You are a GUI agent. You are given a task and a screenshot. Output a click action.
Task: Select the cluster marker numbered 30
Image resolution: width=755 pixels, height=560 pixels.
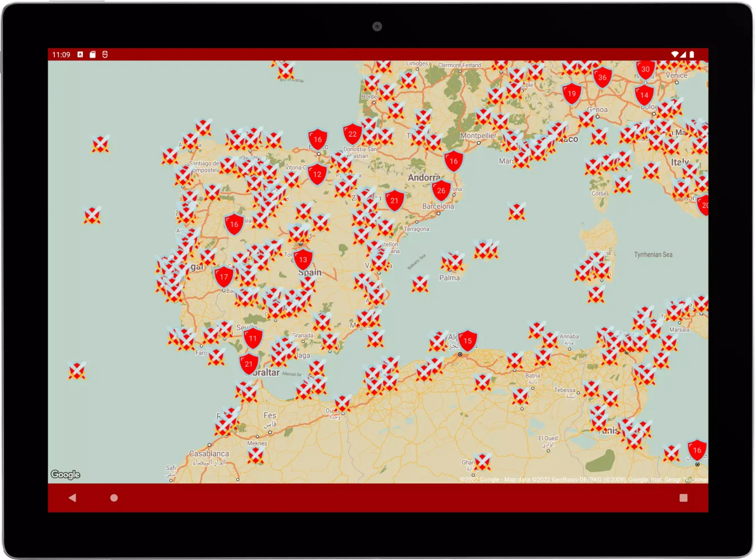pos(645,69)
